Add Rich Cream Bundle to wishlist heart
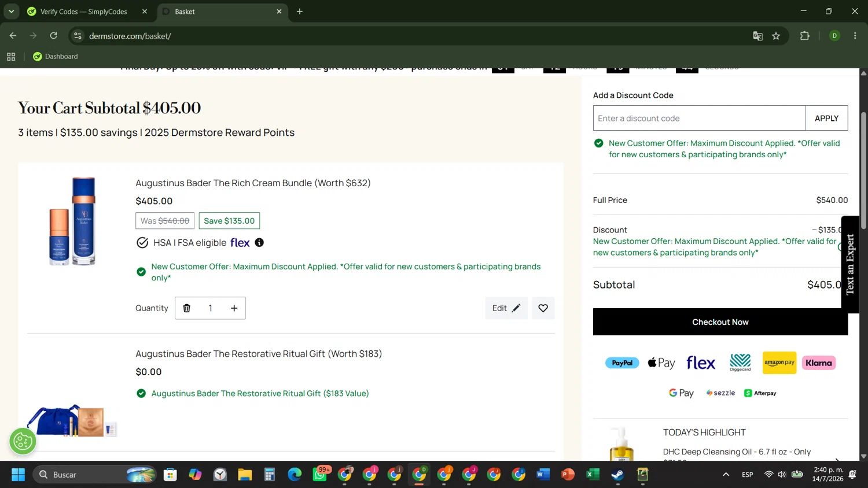Screen dimensions: 868x488 tap(543, 308)
